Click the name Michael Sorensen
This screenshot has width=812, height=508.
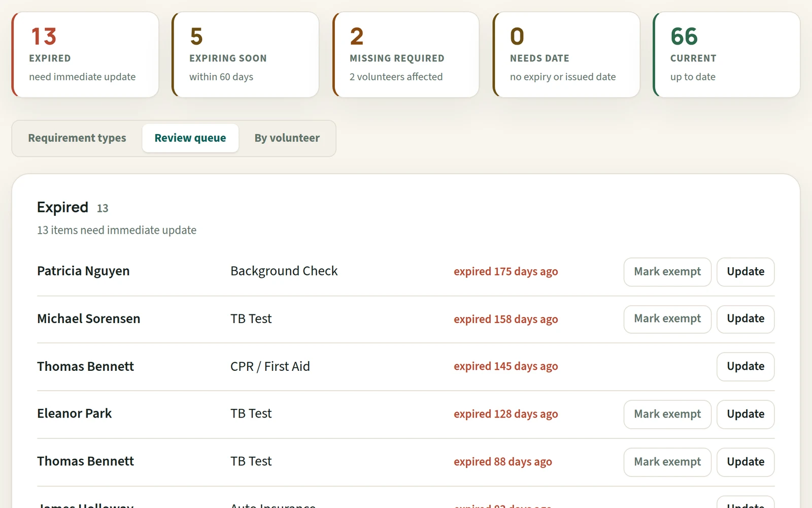click(x=89, y=319)
